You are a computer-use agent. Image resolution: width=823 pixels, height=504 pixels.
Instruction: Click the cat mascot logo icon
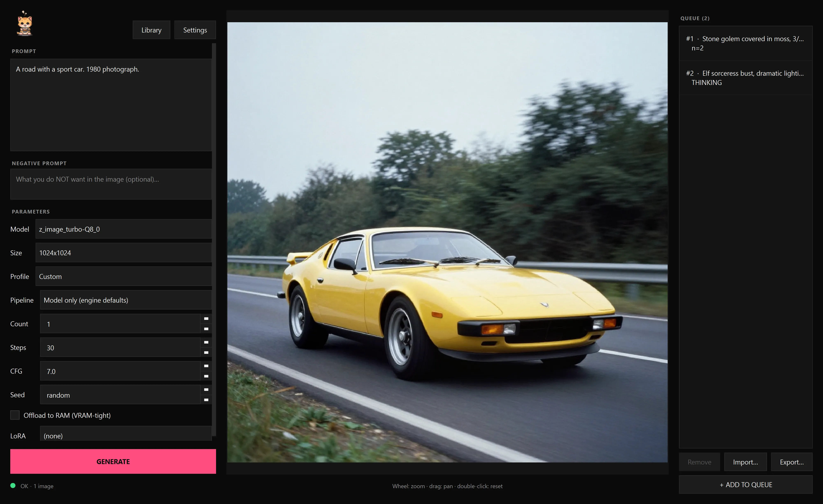25,23
